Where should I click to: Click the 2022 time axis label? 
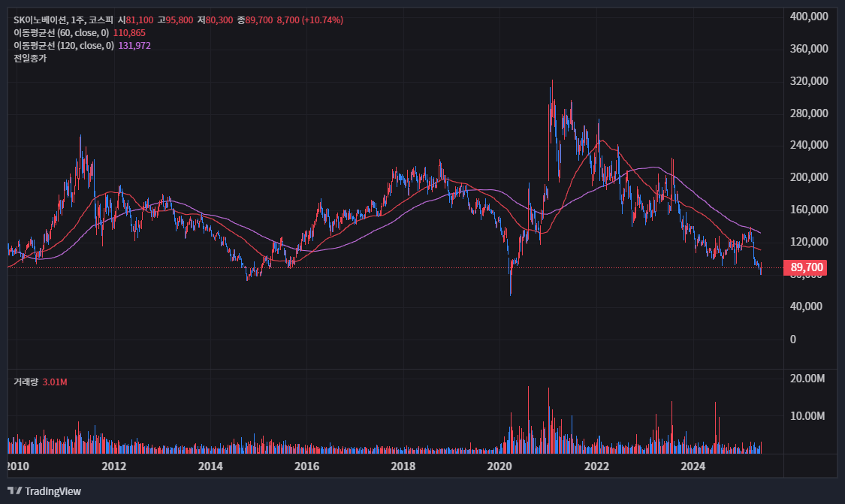click(x=596, y=466)
